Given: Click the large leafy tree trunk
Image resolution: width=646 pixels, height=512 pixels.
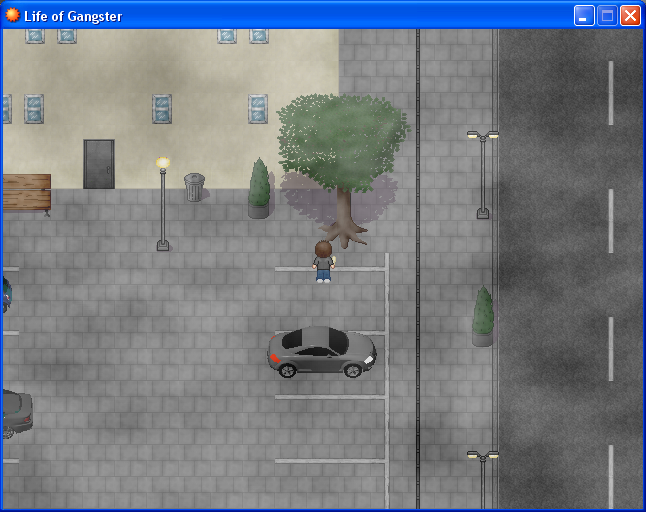Looking at the screenshot, I should coord(344,218).
